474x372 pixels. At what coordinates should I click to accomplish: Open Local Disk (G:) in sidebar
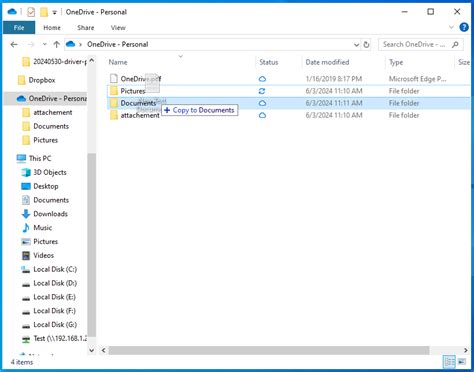tap(49, 325)
